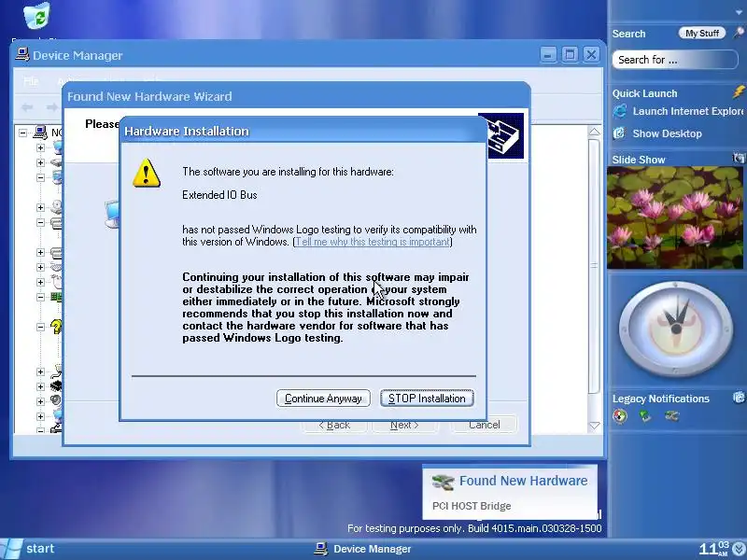The image size is (747, 560).
Task: Click Continue Anyway in Hardware Installation
Action: [x=323, y=399]
